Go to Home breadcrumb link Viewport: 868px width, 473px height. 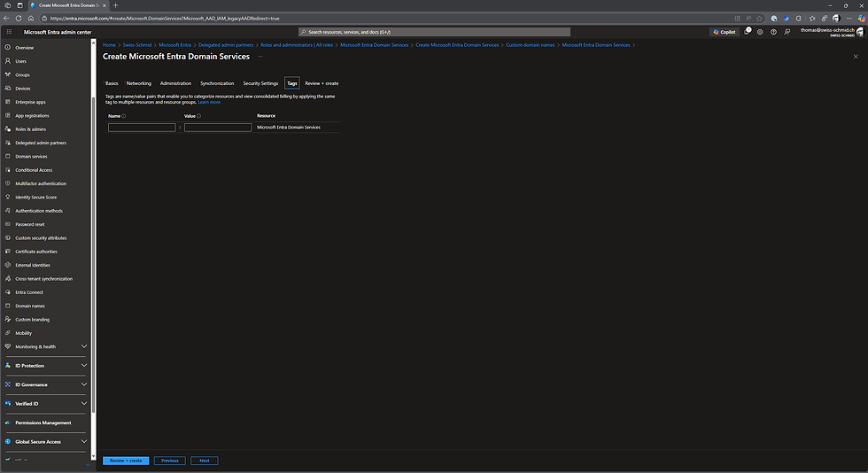coord(109,45)
